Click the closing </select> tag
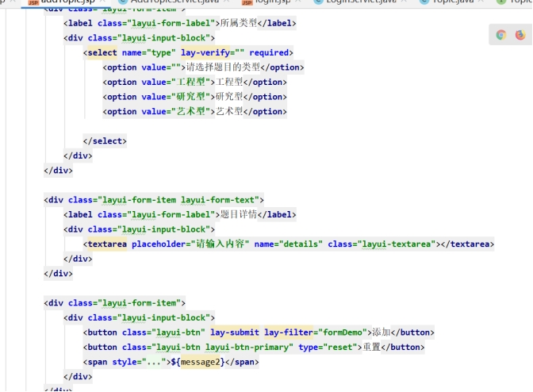Viewport: 533px width, 392px height. [x=105, y=141]
